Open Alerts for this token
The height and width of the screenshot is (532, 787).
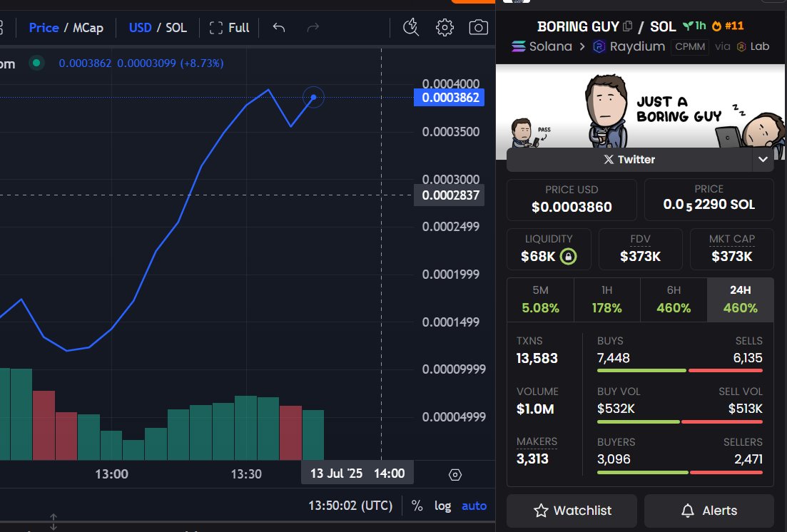point(709,511)
